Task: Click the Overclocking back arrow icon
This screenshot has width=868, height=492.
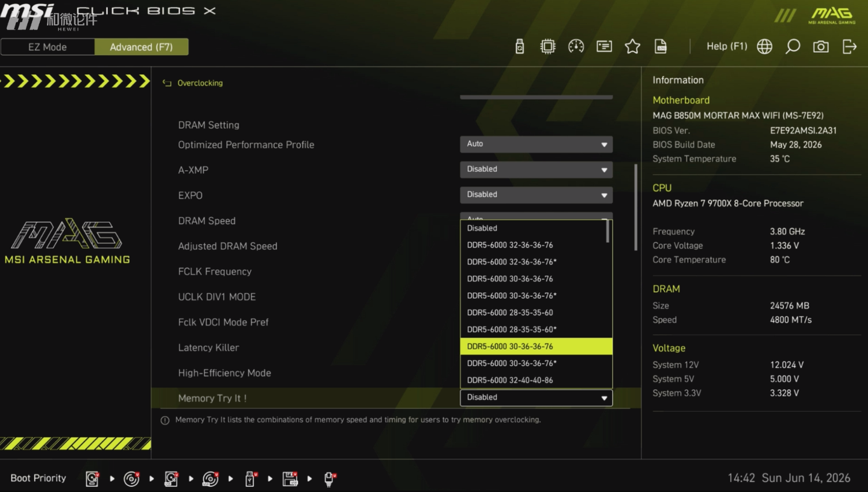Action: point(167,83)
